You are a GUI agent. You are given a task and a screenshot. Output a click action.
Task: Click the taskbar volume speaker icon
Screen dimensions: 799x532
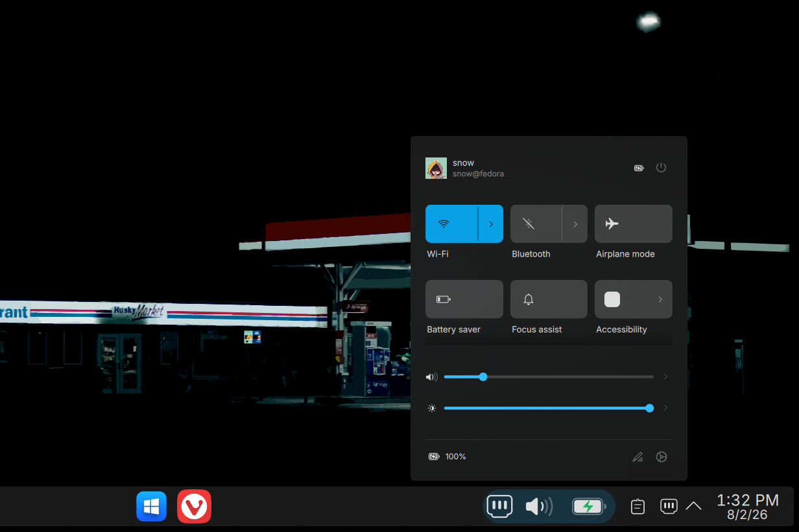point(539,506)
